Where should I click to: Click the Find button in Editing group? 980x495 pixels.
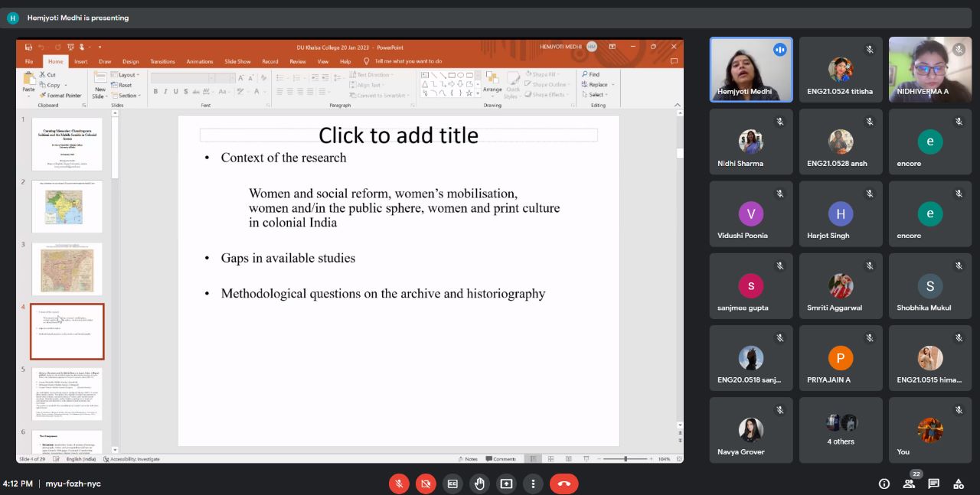(590, 74)
